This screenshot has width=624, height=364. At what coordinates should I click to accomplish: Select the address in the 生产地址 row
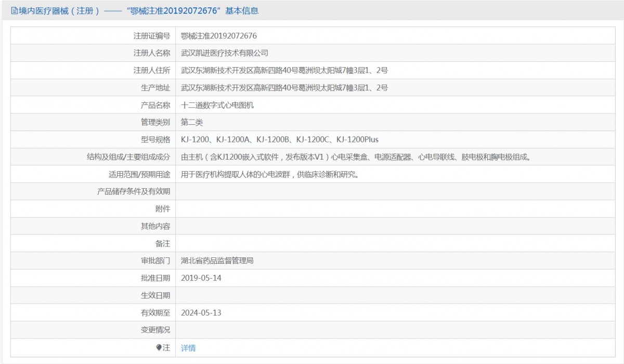(284, 88)
